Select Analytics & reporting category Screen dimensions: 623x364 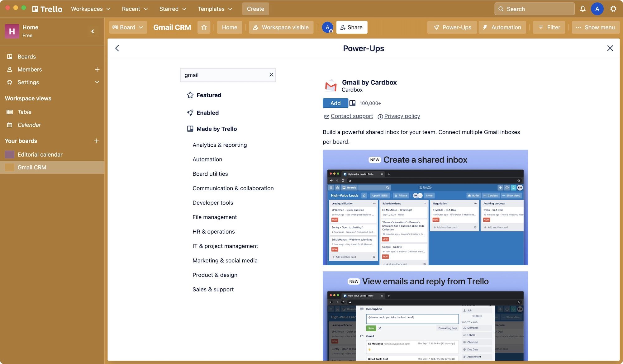tap(219, 144)
